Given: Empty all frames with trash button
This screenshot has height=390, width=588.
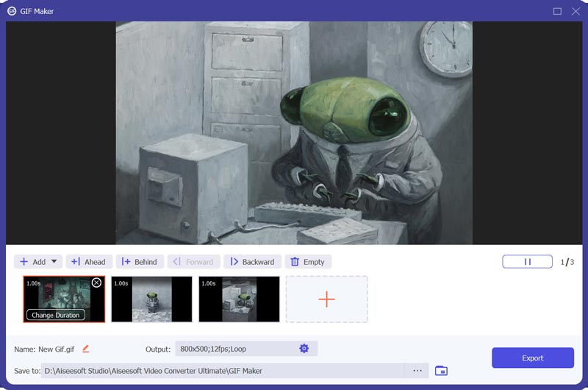Looking at the screenshot, I should (x=308, y=262).
